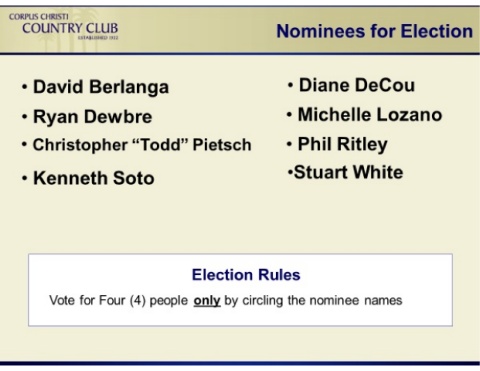This screenshot has width=480, height=371.
Task: Select the voting instruction sentence in rules box
Action: (x=226, y=301)
